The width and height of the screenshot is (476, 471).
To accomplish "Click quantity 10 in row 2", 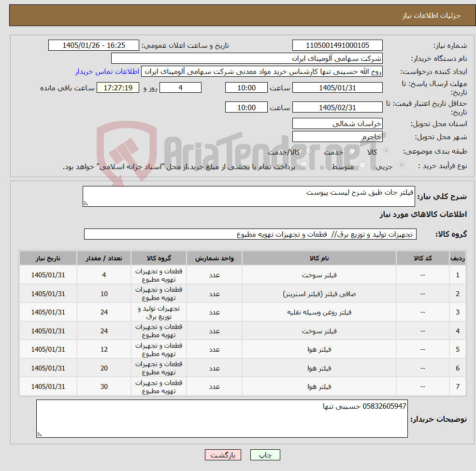I will [x=104, y=294].
